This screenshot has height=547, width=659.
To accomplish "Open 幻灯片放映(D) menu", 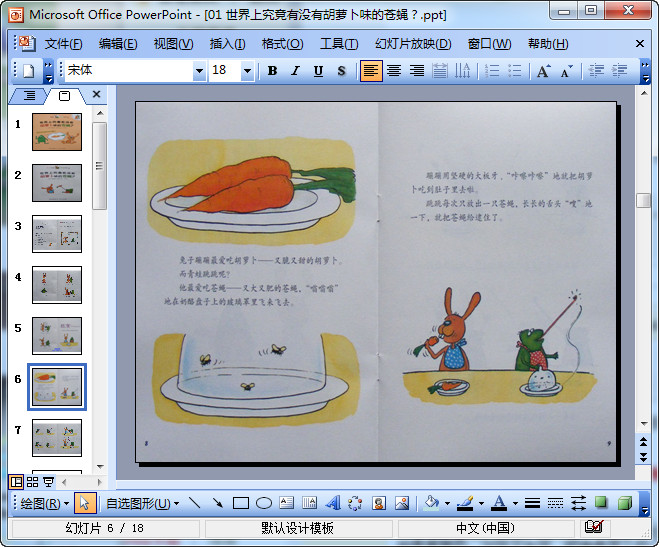I will [x=413, y=44].
